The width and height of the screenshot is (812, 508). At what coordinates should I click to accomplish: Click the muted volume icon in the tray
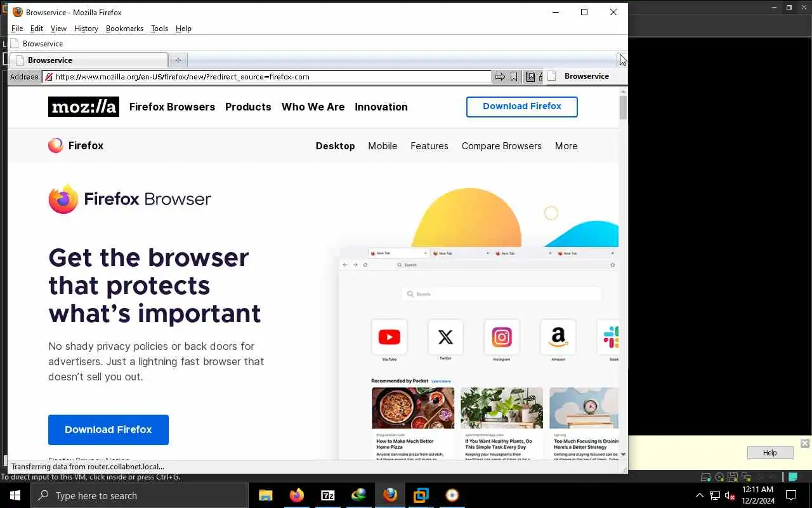coord(730,495)
